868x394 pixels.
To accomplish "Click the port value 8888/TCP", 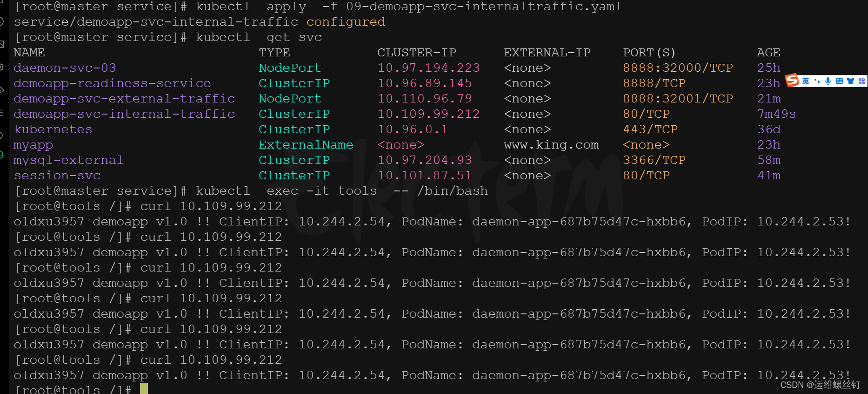I will coord(654,83).
